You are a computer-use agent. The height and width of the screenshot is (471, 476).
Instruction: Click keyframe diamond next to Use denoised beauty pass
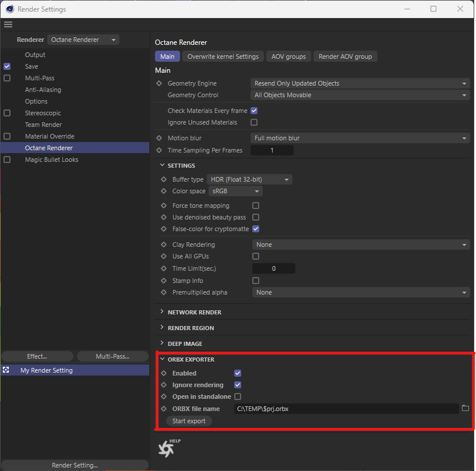(x=164, y=217)
